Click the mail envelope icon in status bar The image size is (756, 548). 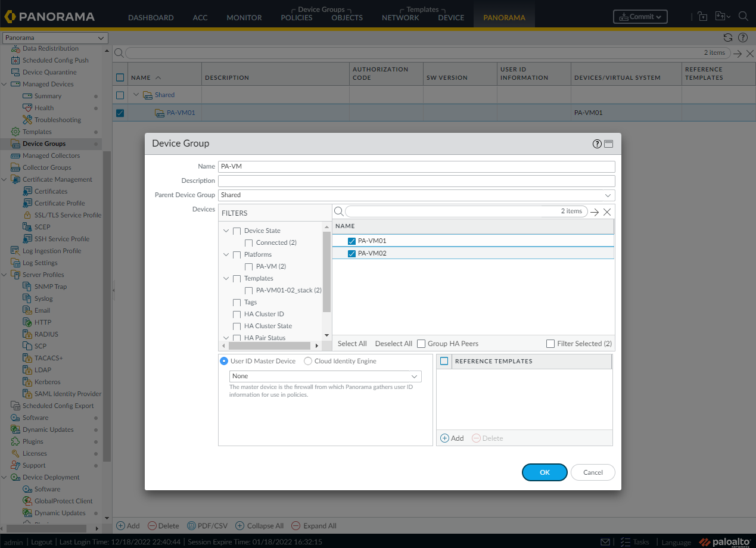tap(605, 541)
